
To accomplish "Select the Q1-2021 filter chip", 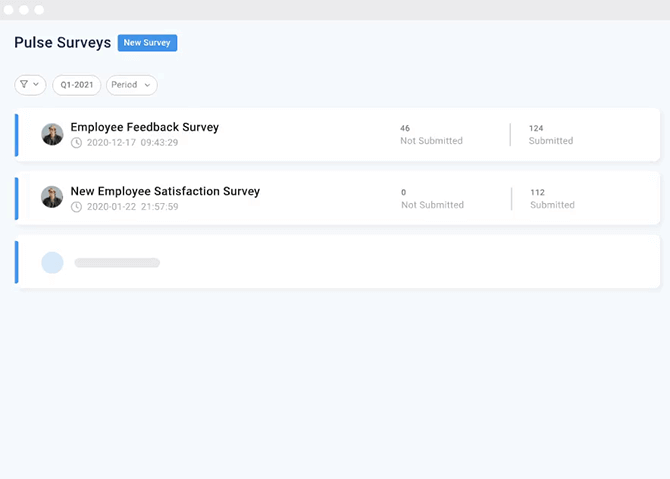I will pos(76,85).
